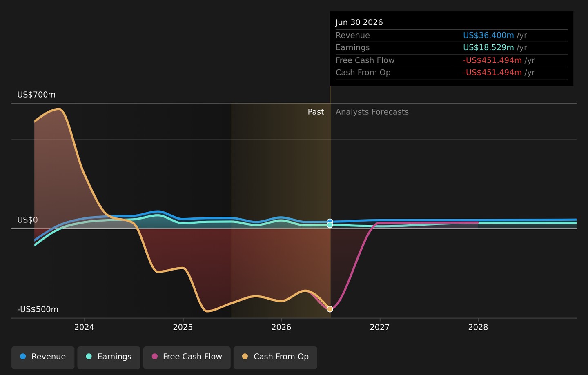Click the Past label on chart
Screen dimensions: 588x375
point(316,112)
